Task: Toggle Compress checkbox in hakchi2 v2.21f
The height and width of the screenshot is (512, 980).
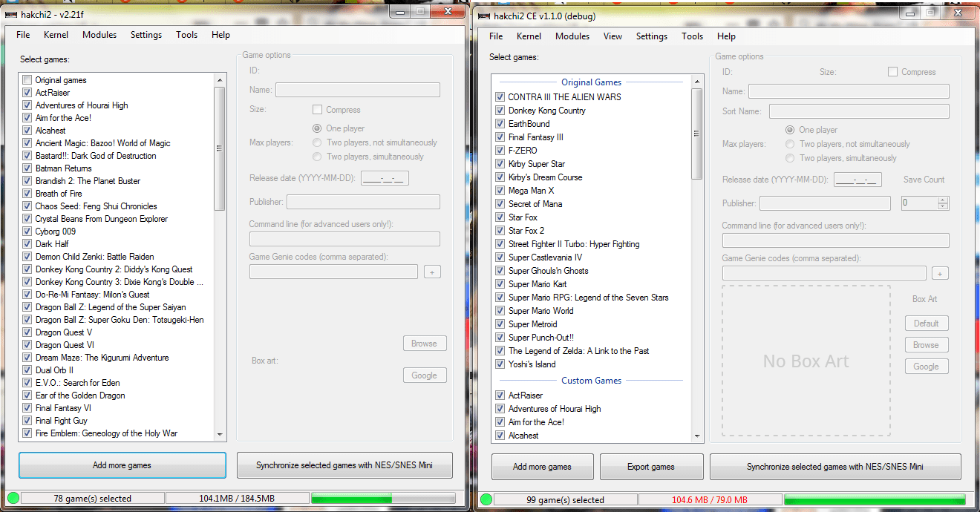Action: pos(318,110)
